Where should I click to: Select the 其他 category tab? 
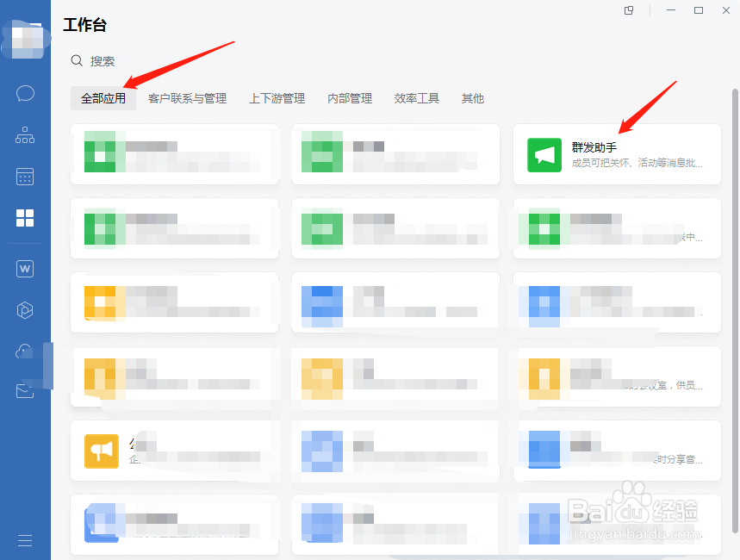tap(472, 98)
